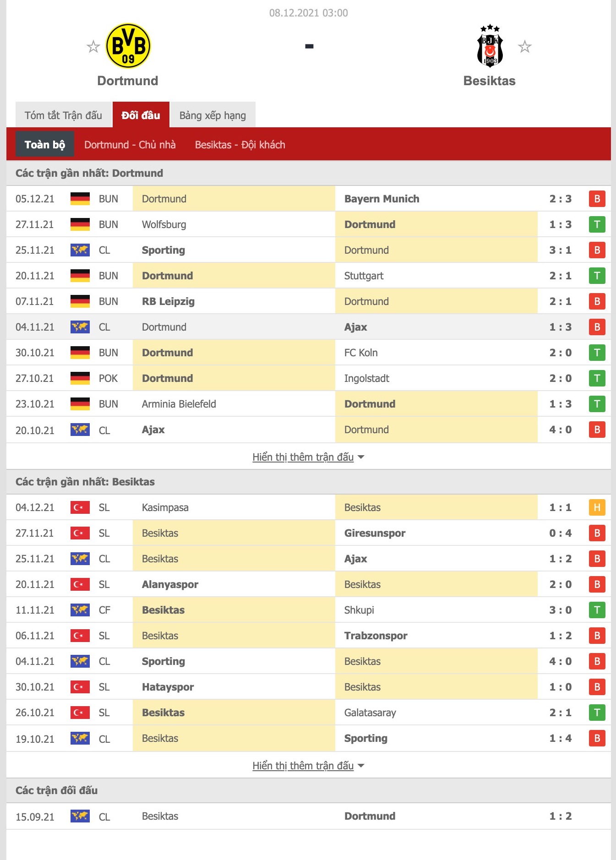Filter by Dortmund - Chủ nhà

pos(130,145)
